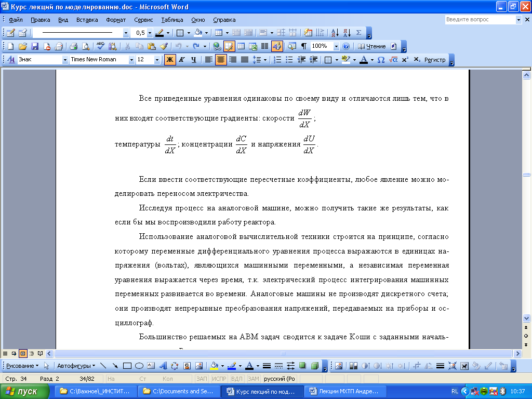Image resolution: width=532 pixels, height=399 pixels.
Task: Copy formatting with Format Painter brush
Action: click(x=164, y=46)
